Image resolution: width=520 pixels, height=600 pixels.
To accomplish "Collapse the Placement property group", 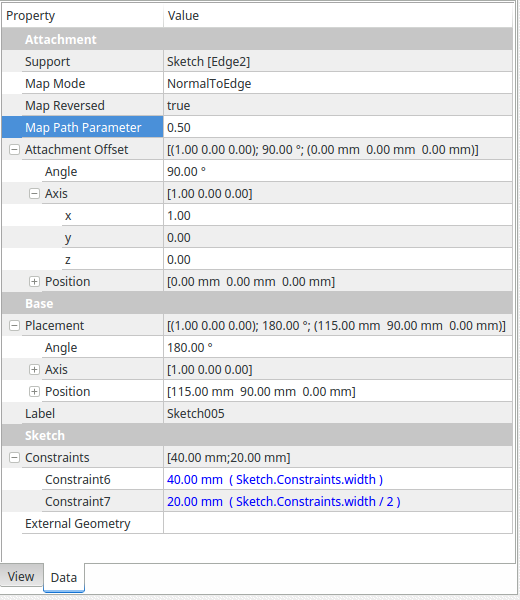I will point(14,326).
